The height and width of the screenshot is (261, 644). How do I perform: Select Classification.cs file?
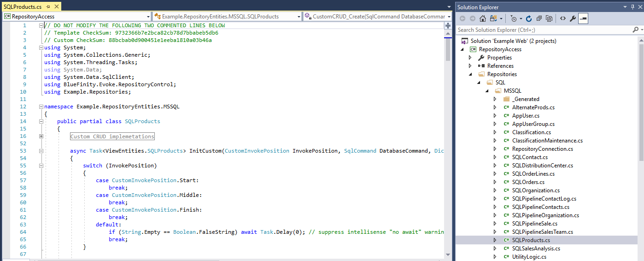(532, 132)
